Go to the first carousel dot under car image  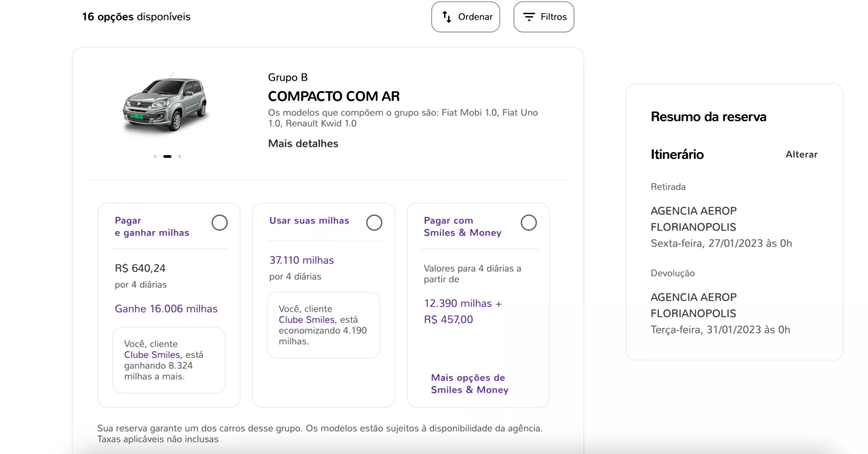155,156
